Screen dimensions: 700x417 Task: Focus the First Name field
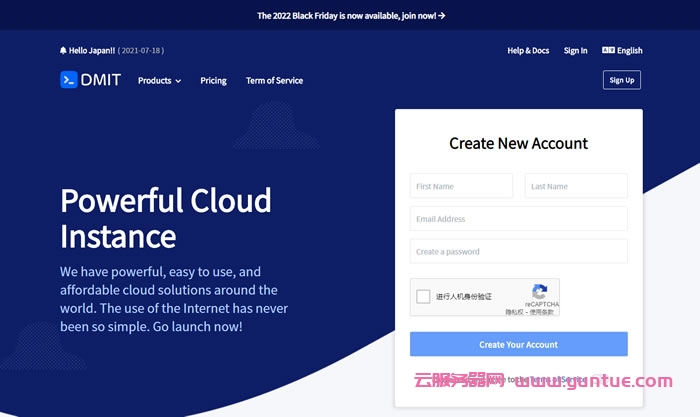[x=461, y=186]
